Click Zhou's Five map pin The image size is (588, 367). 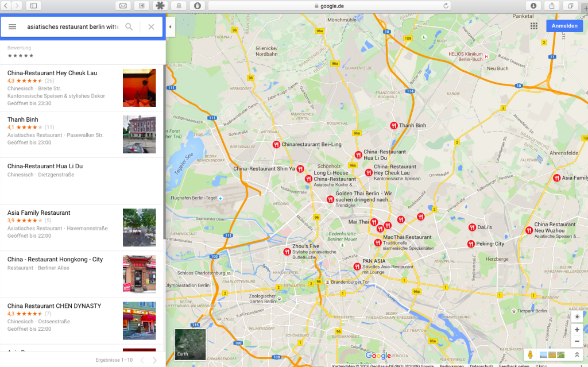pos(287,252)
